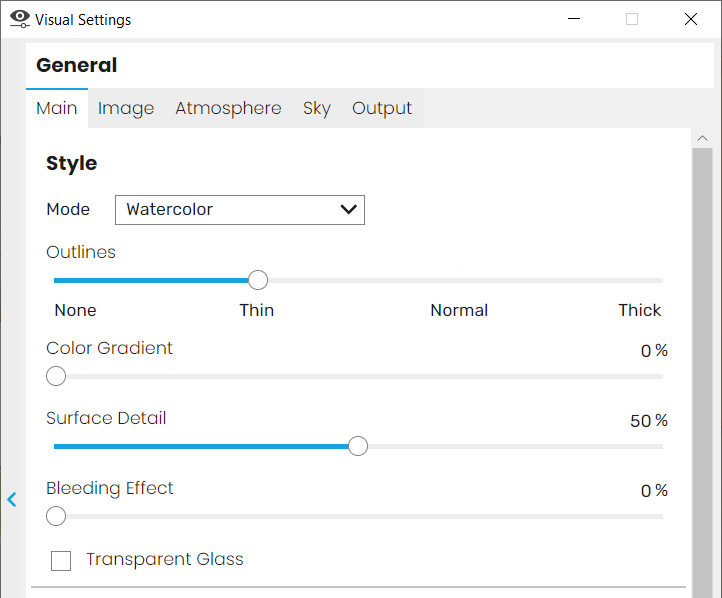722x598 pixels.
Task: Switch to the Image tab
Action: (126, 109)
